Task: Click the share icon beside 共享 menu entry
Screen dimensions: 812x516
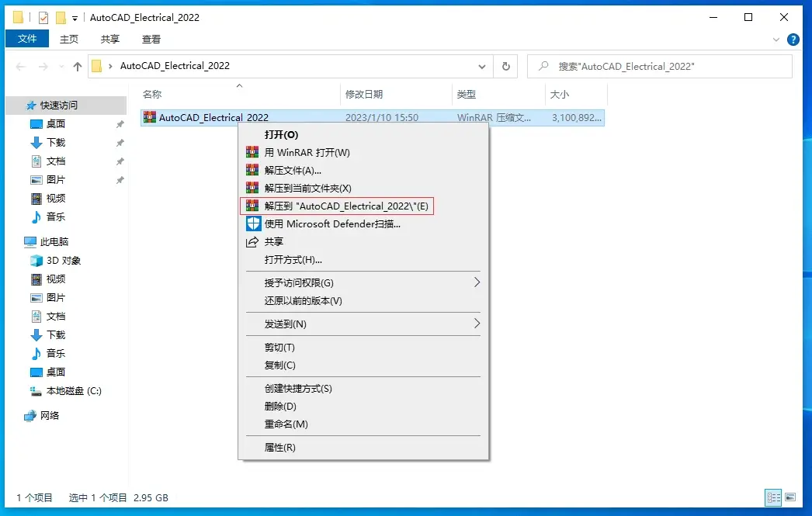Action: (252, 241)
